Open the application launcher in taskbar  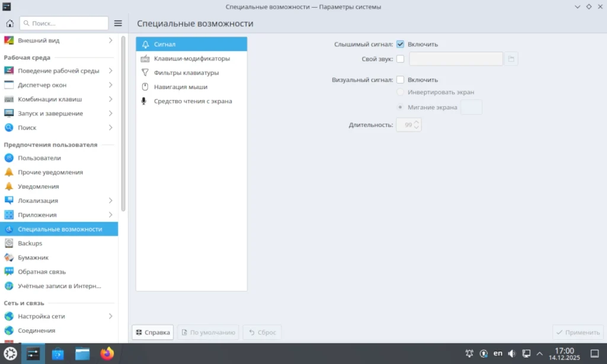pyautogui.click(x=11, y=353)
